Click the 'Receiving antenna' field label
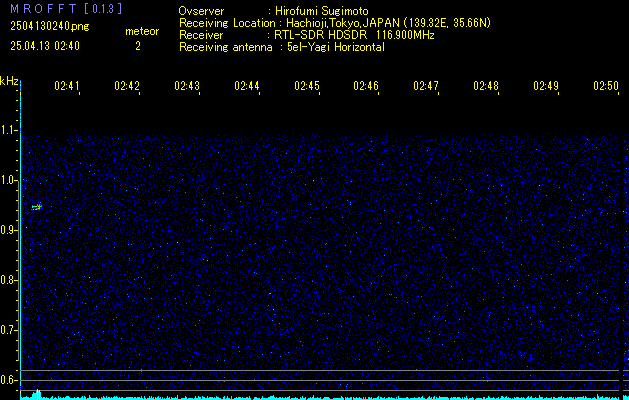The height and width of the screenshot is (400, 629). [x=226, y=47]
